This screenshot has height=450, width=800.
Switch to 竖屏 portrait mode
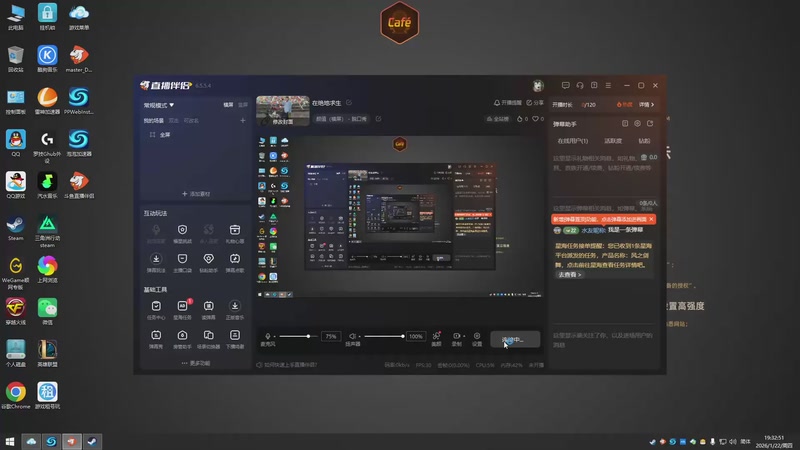243,105
